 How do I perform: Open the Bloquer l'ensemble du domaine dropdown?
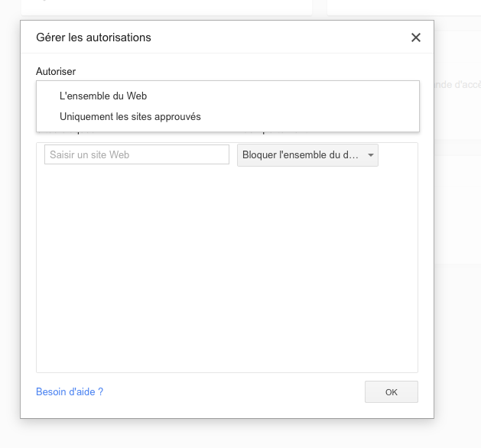(x=300, y=155)
